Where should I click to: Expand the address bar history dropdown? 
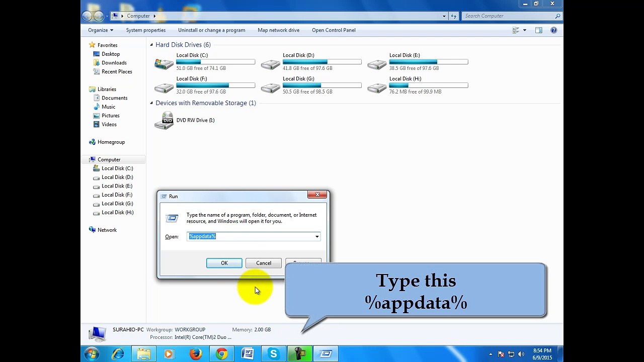pyautogui.click(x=444, y=16)
